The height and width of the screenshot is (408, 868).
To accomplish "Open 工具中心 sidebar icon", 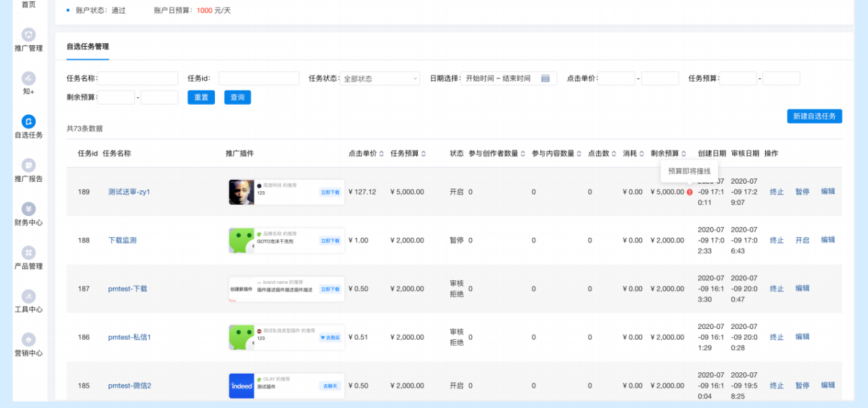I will (28, 296).
